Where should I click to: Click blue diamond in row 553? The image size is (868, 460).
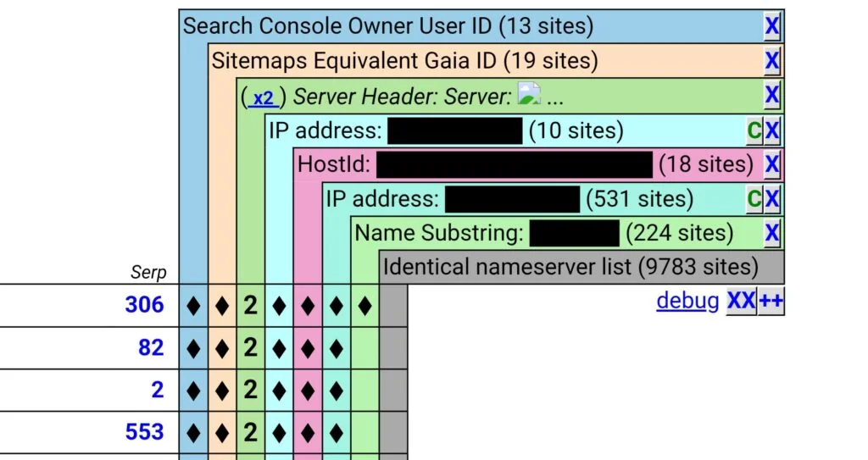pyautogui.click(x=193, y=433)
